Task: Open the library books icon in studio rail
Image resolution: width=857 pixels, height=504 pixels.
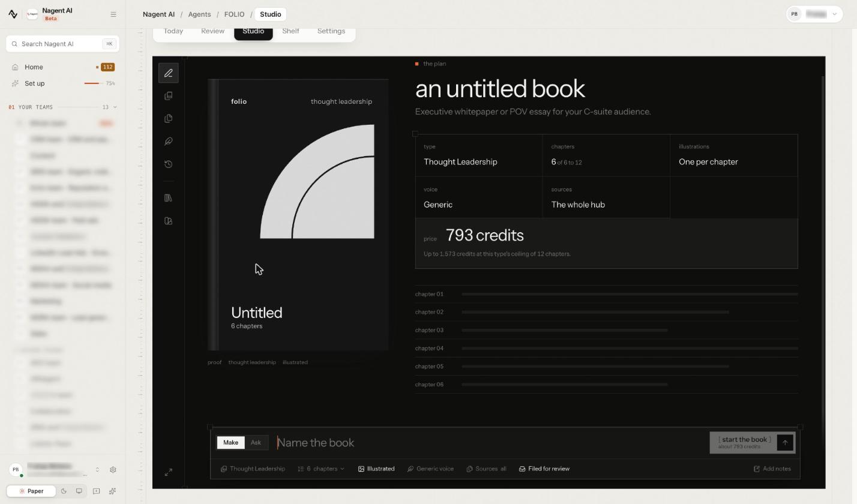Action: click(169, 198)
